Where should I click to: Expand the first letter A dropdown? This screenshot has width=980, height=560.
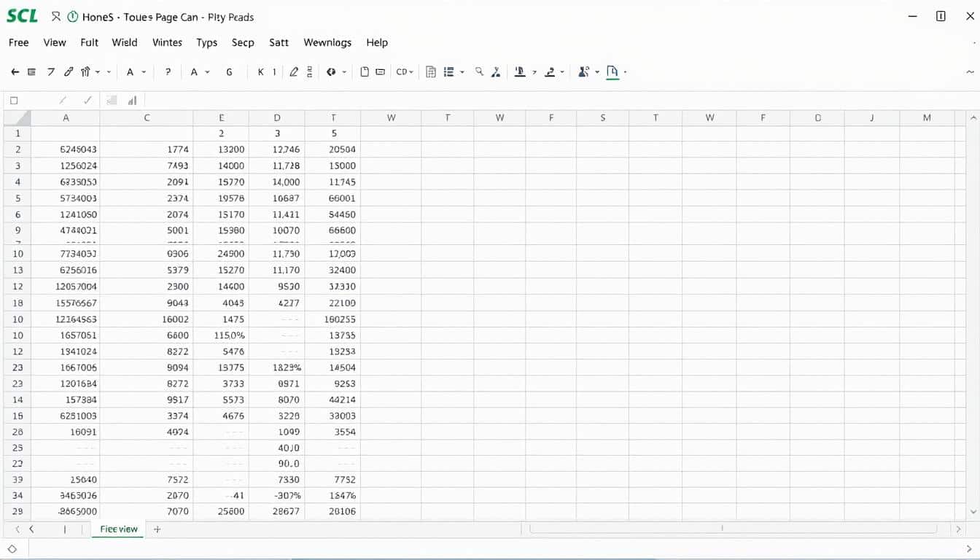pos(144,72)
